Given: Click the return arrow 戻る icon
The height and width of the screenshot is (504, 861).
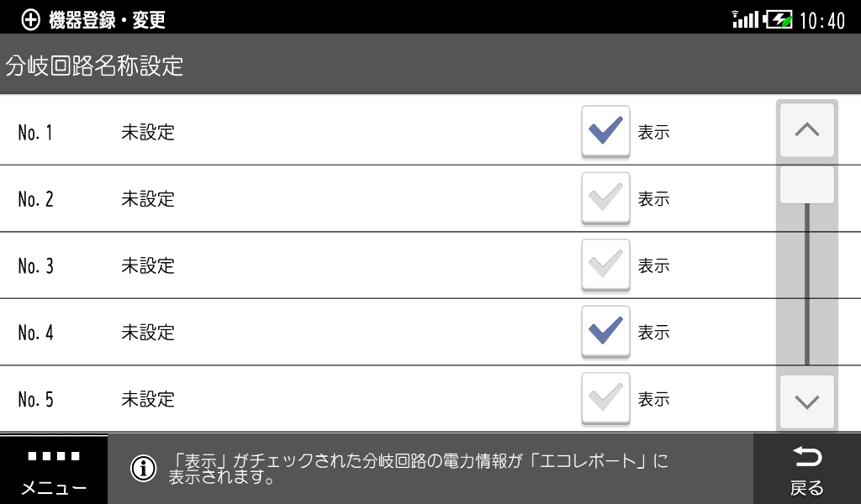Looking at the screenshot, I should point(806,458).
